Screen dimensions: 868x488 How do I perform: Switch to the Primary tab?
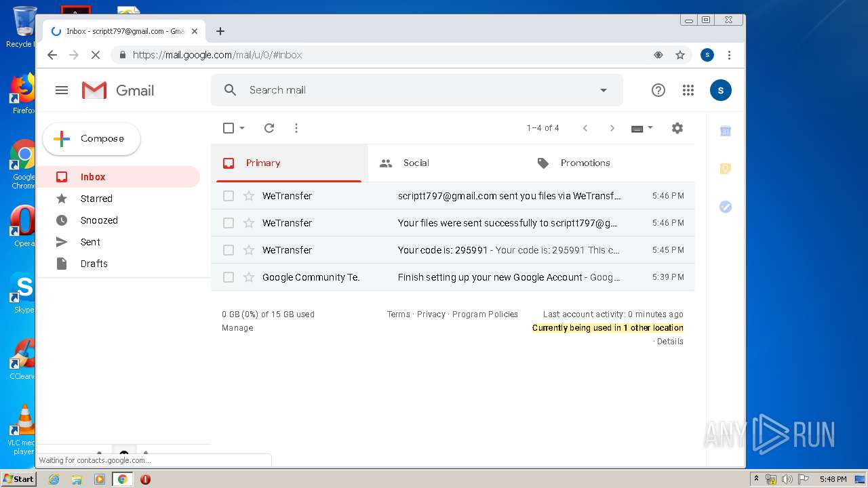(x=290, y=163)
